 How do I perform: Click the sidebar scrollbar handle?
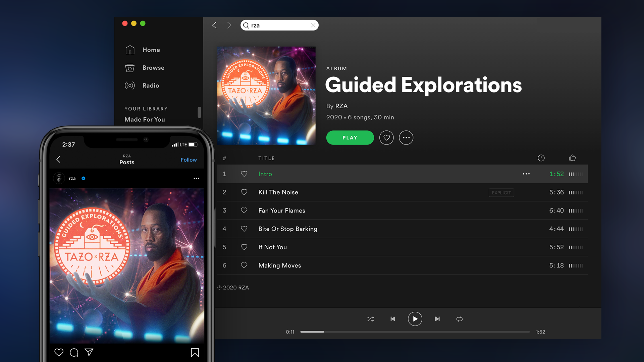pyautogui.click(x=199, y=113)
